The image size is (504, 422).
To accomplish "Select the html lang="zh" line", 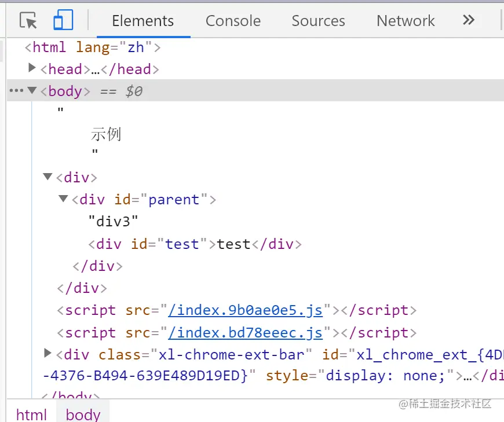I will point(93,47).
